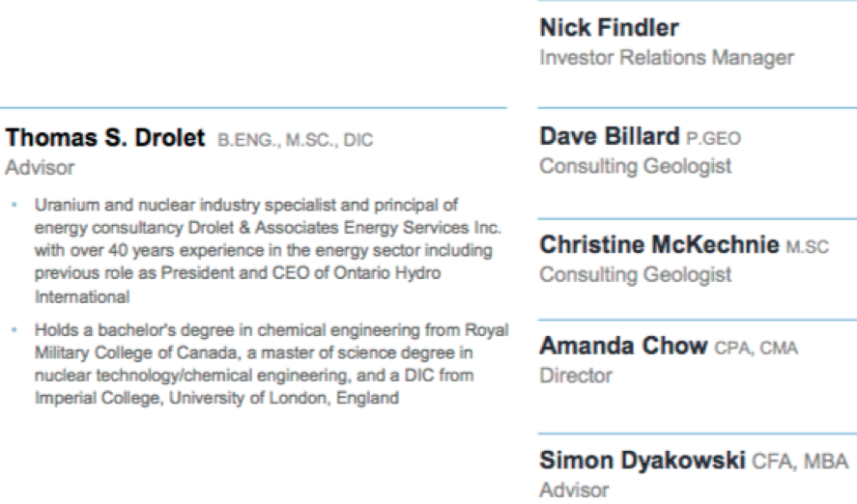
Task: Click the Christine McKechnie name
Action: [659, 244]
